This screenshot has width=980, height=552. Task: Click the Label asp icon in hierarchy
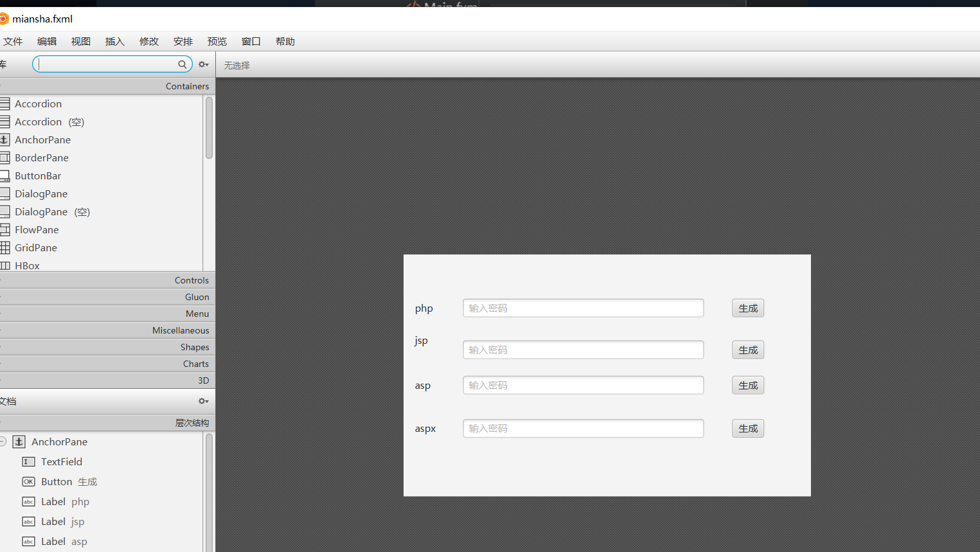29,541
